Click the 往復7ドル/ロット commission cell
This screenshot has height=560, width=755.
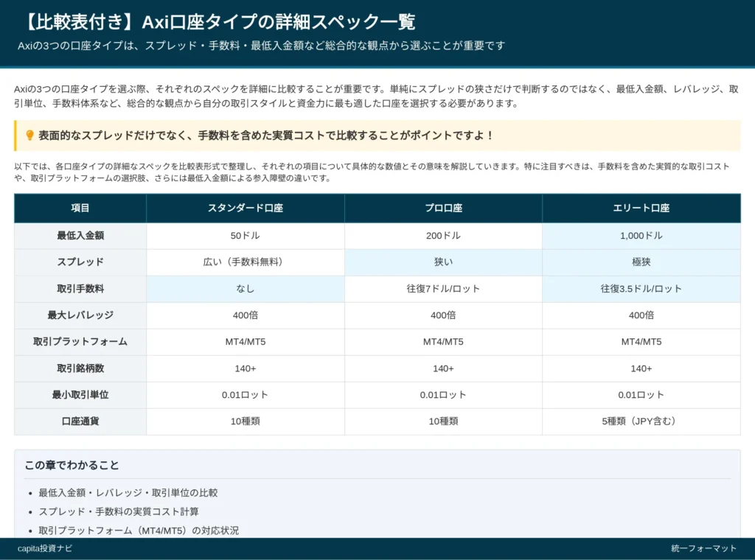pyautogui.click(x=443, y=289)
